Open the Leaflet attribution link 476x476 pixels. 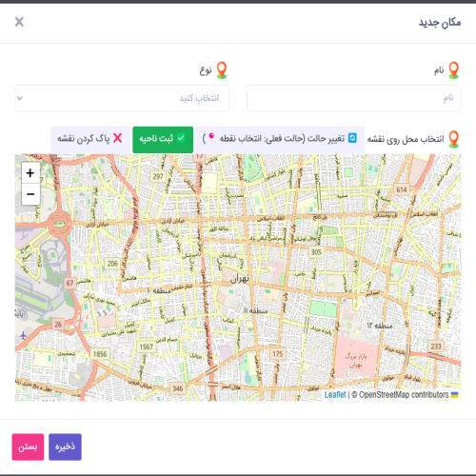tap(335, 395)
